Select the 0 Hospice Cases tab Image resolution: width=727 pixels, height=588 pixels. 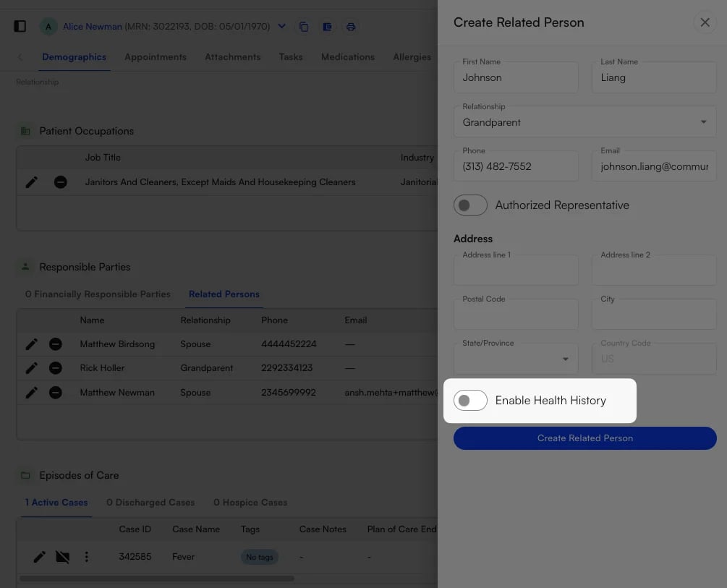(x=250, y=502)
